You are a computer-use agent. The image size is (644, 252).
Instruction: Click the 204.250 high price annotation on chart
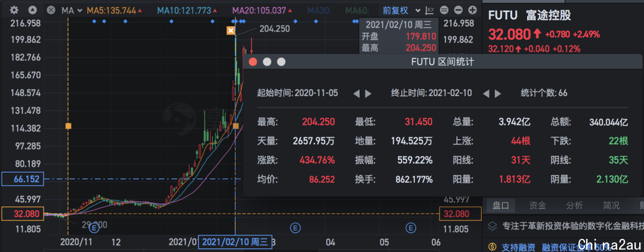coord(275,29)
